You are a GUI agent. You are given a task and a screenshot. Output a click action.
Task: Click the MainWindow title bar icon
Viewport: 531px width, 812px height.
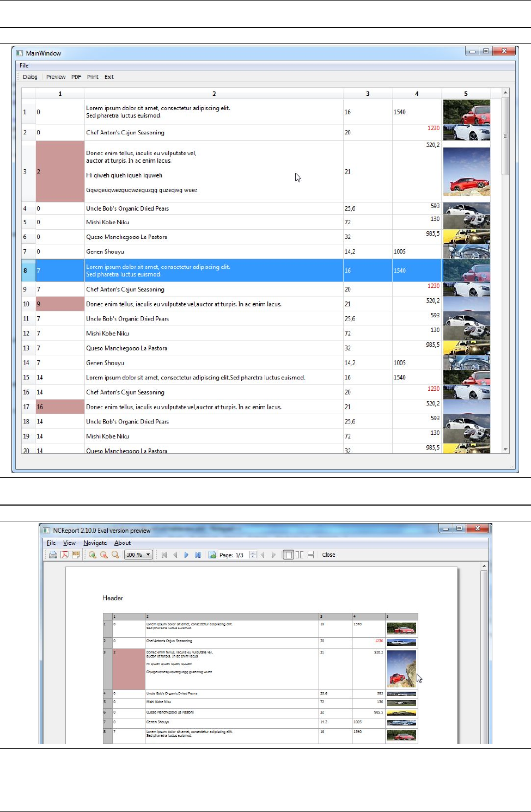20,53
